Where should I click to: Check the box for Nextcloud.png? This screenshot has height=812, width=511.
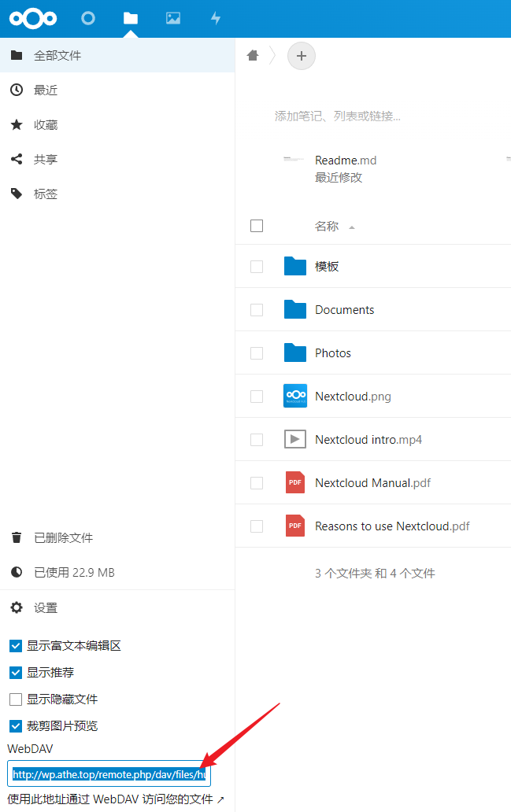pos(257,396)
